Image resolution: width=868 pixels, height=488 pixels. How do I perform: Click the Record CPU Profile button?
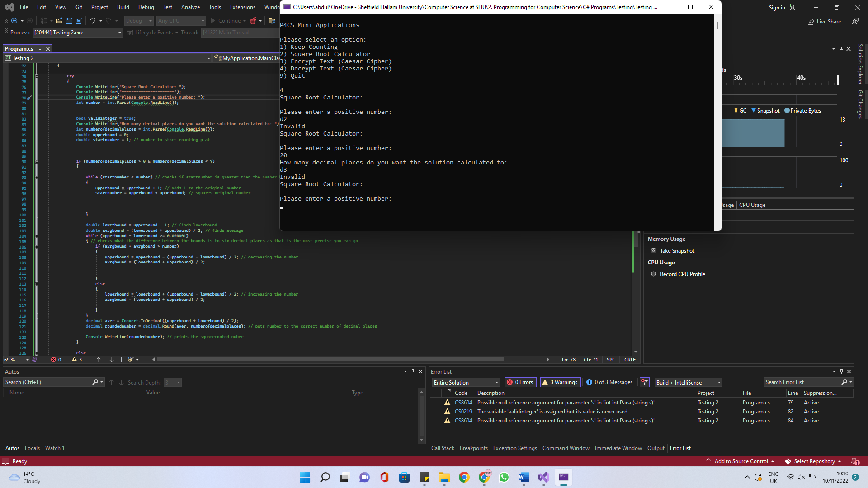click(x=677, y=274)
